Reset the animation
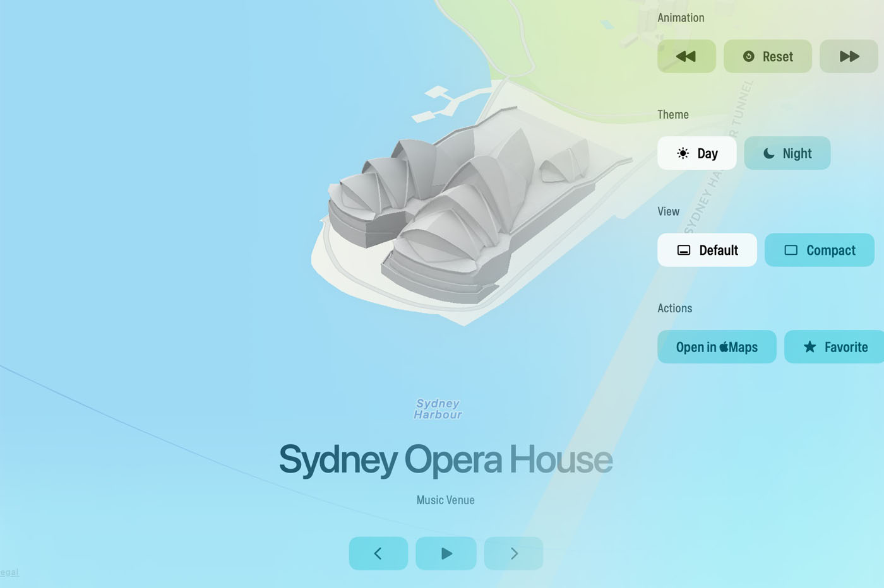Image resolution: width=884 pixels, height=588 pixels. click(x=768, y=56)
